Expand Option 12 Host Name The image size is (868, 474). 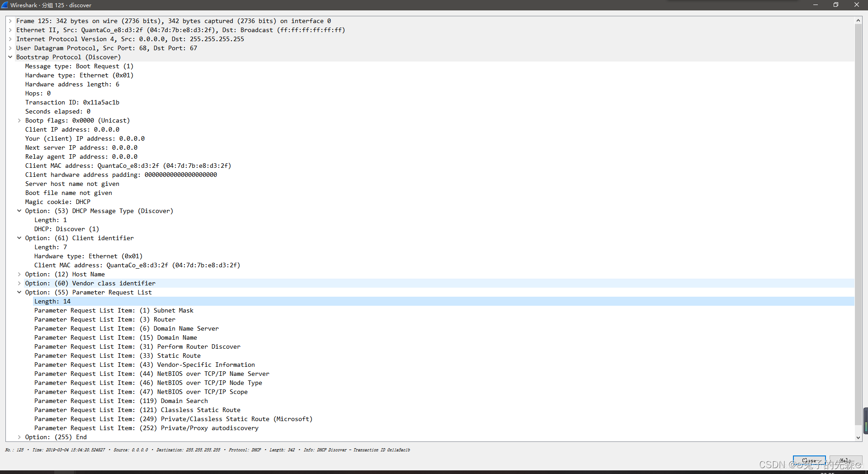19,274
